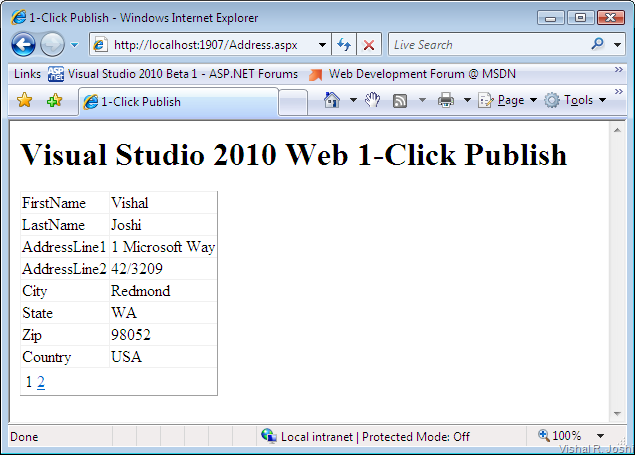This screenshot has height=455, width=635.
Task: Click the scrollbar up arrow
Action: [617, 130]
